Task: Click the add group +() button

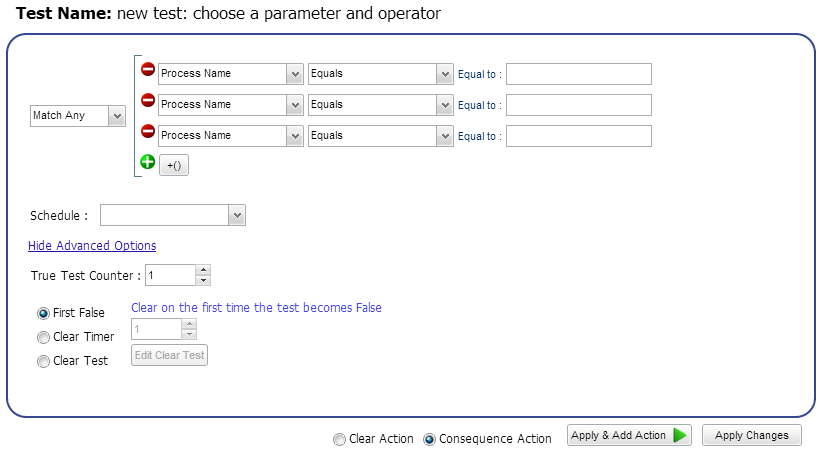Action: (x=174, y=166)
